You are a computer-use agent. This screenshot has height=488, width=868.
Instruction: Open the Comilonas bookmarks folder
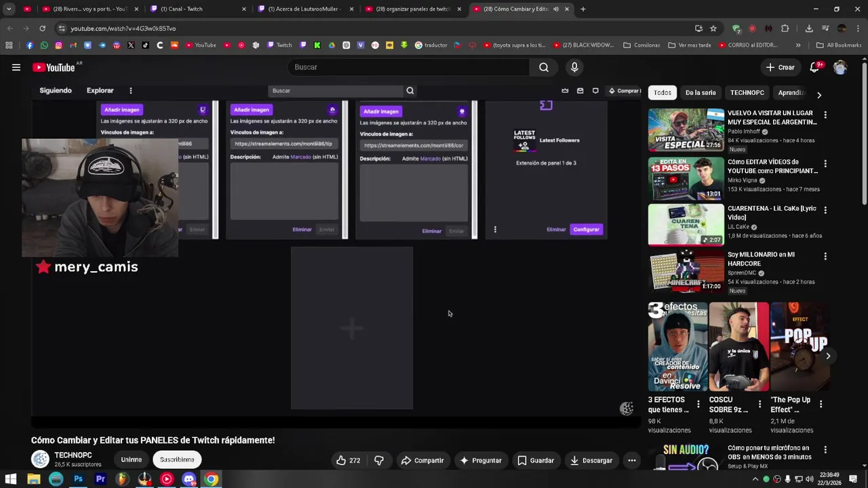(x=642, y=45)
